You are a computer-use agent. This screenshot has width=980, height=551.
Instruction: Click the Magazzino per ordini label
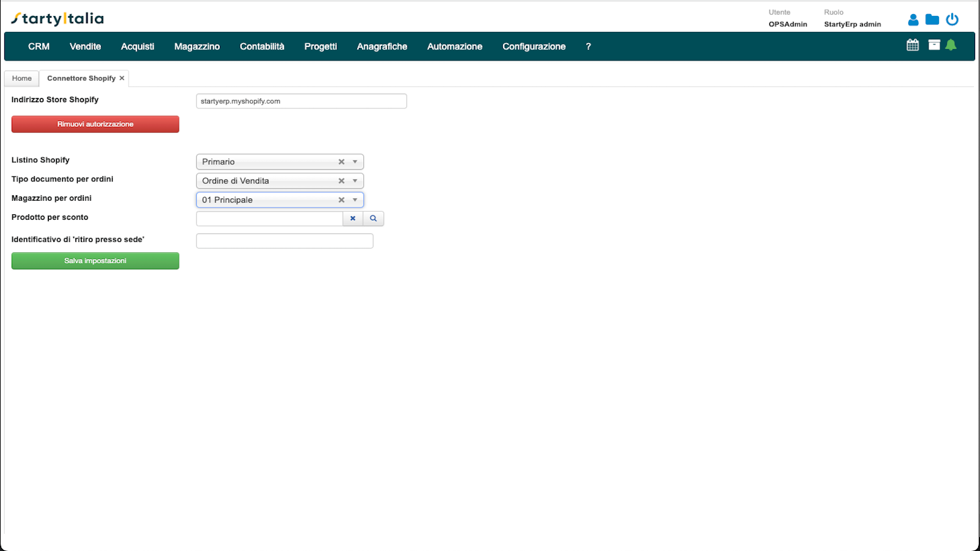tap(51, 198)
